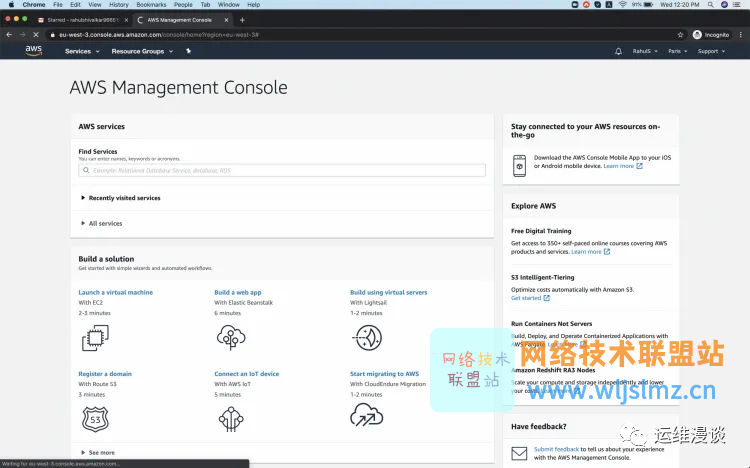The image size is (750, 468).
Task: Click Start migrating to AWS link
Action: click(384, 374)
